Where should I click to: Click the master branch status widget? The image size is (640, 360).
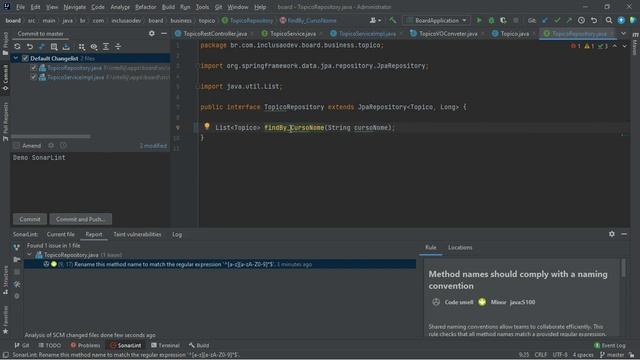pos(612,355)
